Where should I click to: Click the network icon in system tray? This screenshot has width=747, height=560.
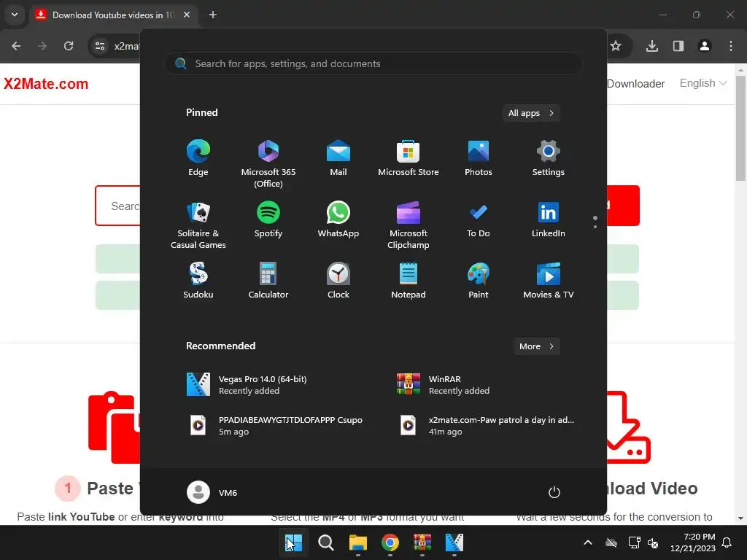coord(634,542)
